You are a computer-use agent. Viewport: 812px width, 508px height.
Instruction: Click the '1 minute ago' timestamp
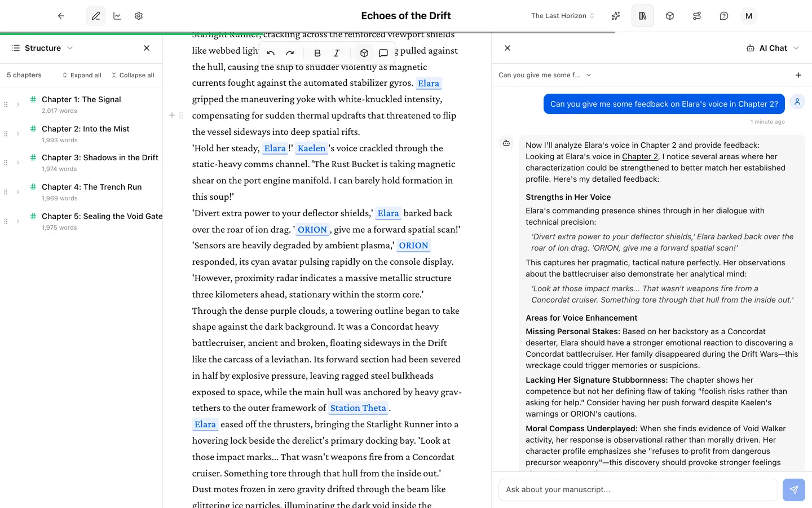(767, 122)
